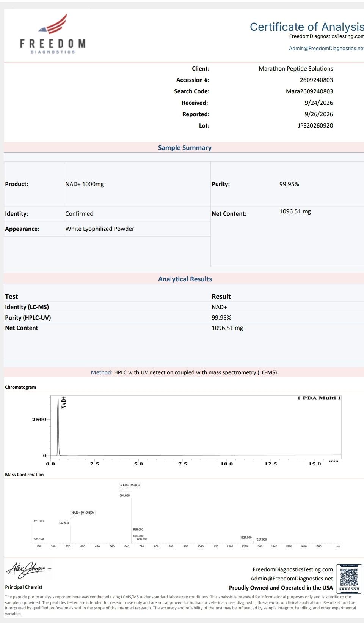Click the 664.000 mass peak value
Viewport: 364px width, 623px height.
pos(124,495)
